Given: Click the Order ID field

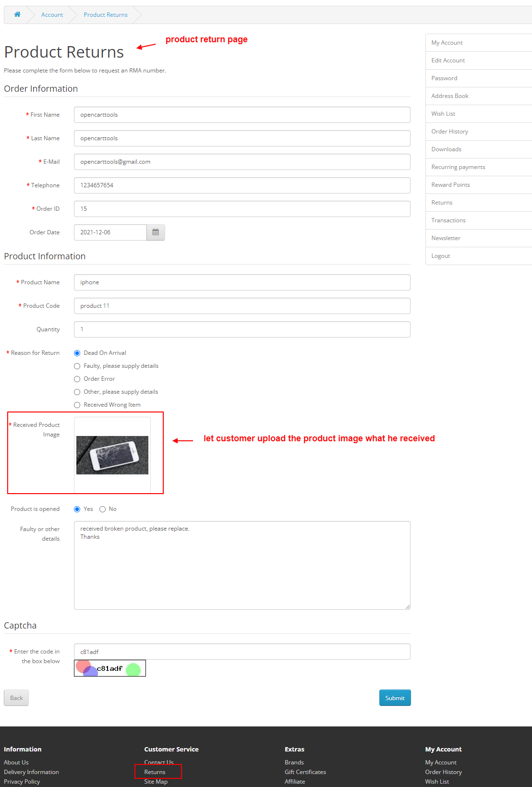Looking at the screenshot, I should pyautogui.click(x=242, y=209).
